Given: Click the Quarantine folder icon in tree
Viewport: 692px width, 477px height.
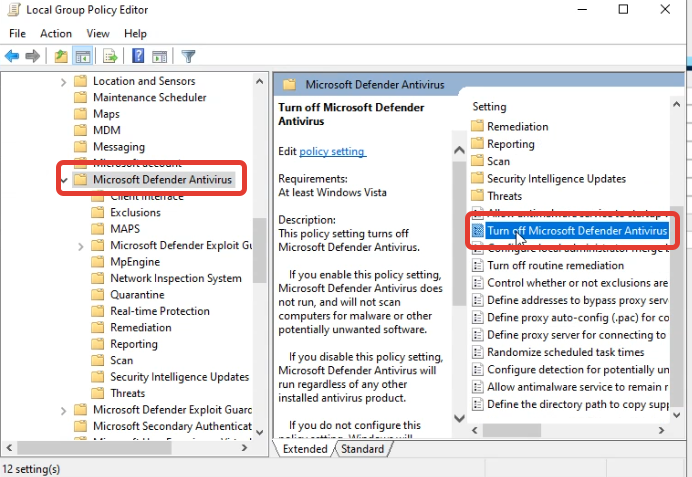Looking at the screenshot, I should 98,294.
